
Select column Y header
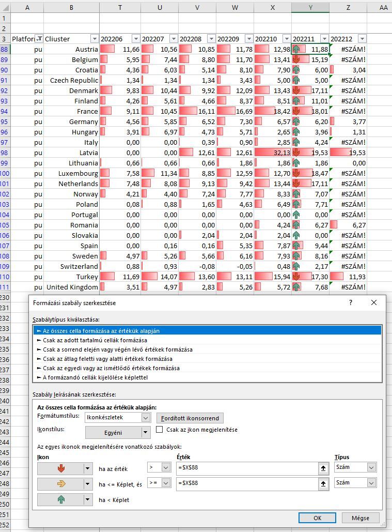(310, 7)
